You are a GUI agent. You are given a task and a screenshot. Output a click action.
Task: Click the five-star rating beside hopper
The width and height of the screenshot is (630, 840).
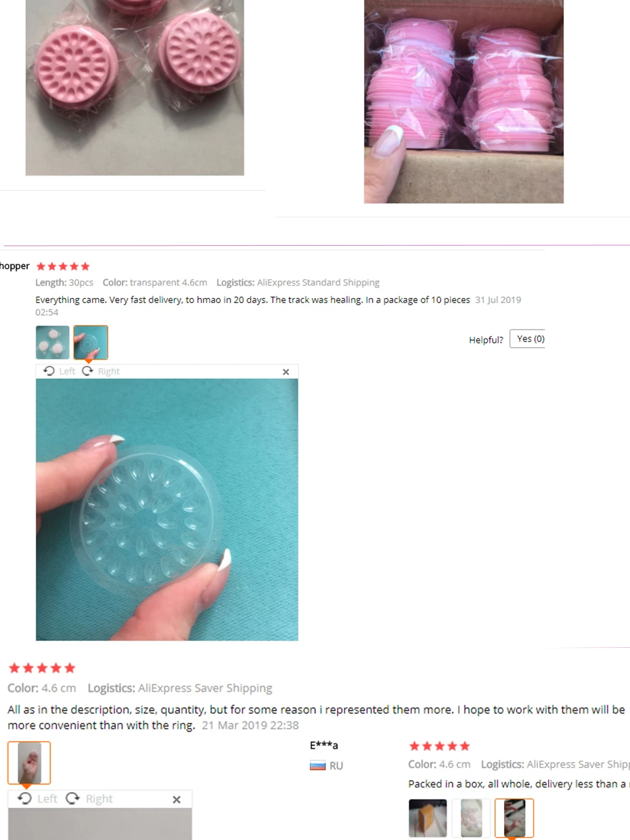pyautogui.click(x=63, y=267)
